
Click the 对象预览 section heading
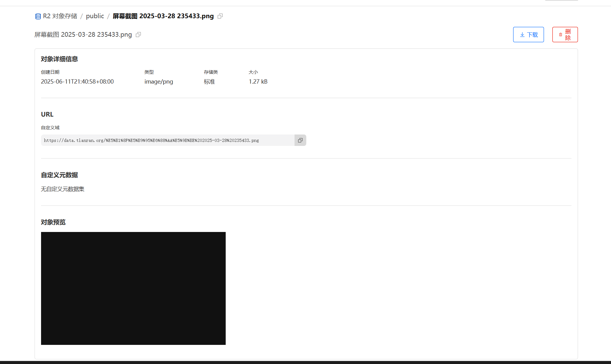(53, 222)
